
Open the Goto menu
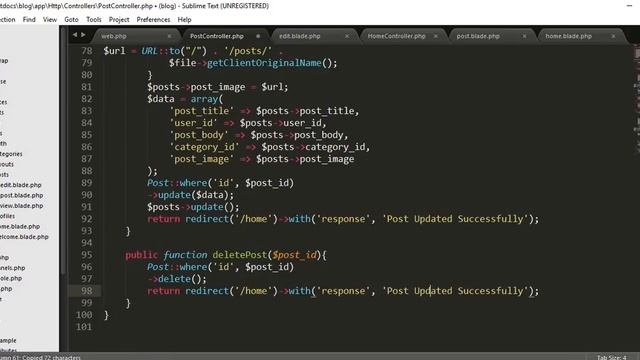click(x=71, y=19)
